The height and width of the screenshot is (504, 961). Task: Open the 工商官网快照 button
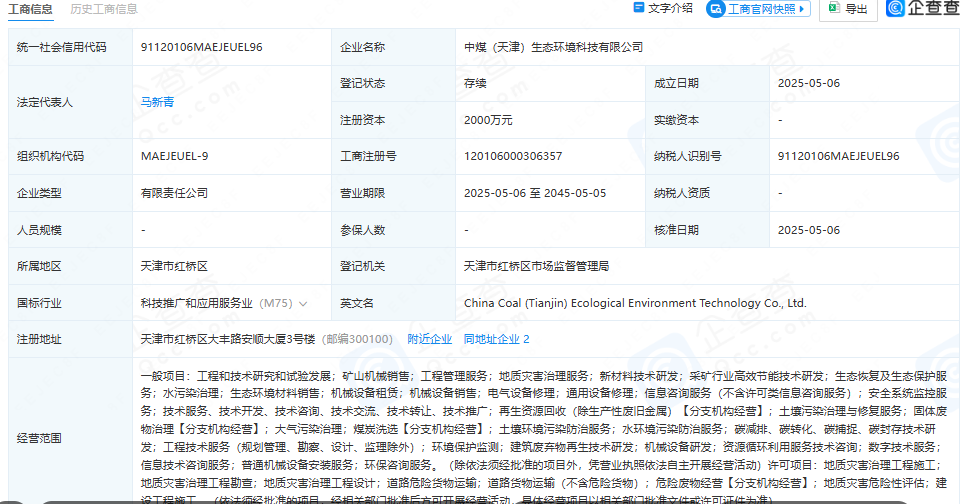[758, 9]
